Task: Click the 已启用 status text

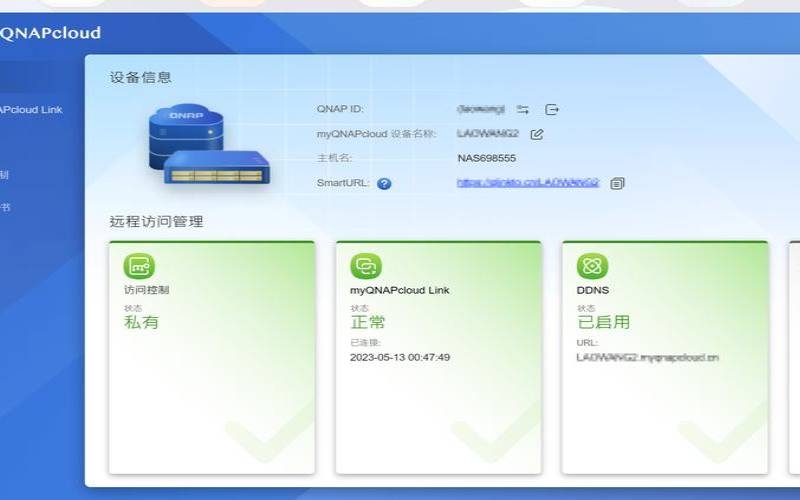Action: tap(603, 322)
